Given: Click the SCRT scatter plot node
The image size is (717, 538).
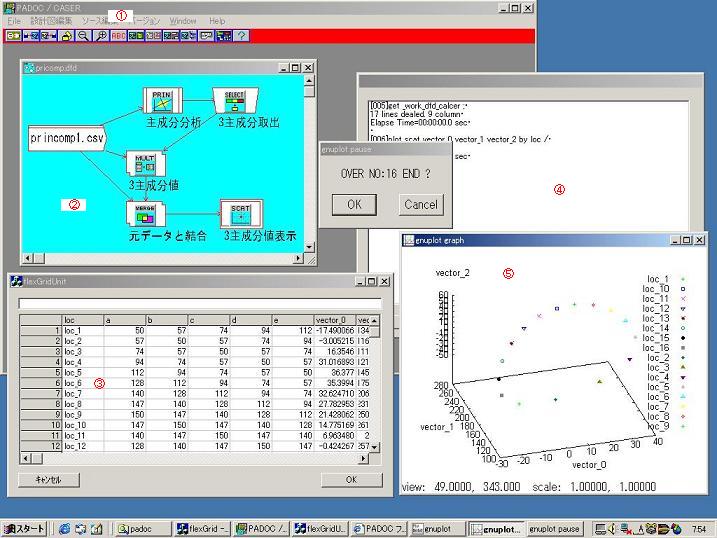Looking at the screenshot, I should tap(241, 213).
